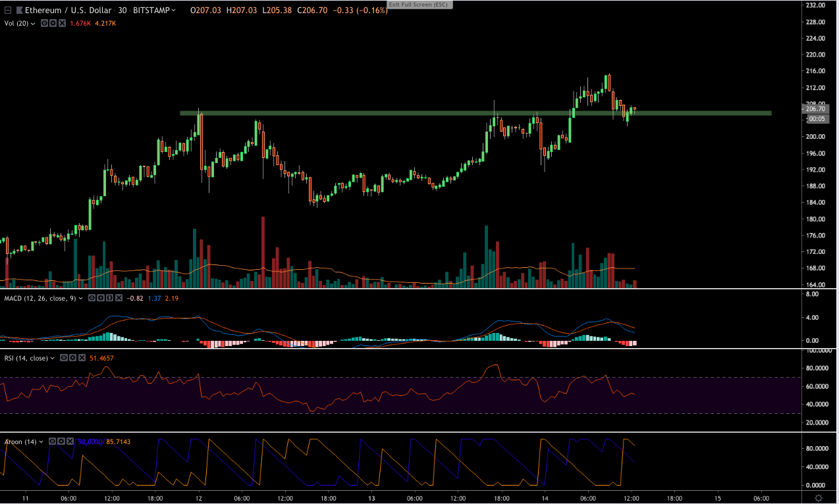Open the Vol (20) indicator settings gear
The width and height of the screenshot is (839, 504).
pyautogui.click(x=52, y=23)
